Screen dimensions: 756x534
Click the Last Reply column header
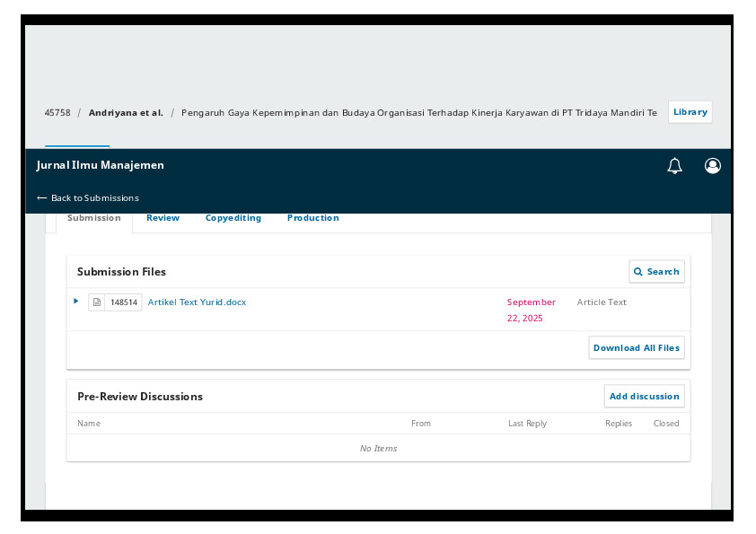coord(527,423)
